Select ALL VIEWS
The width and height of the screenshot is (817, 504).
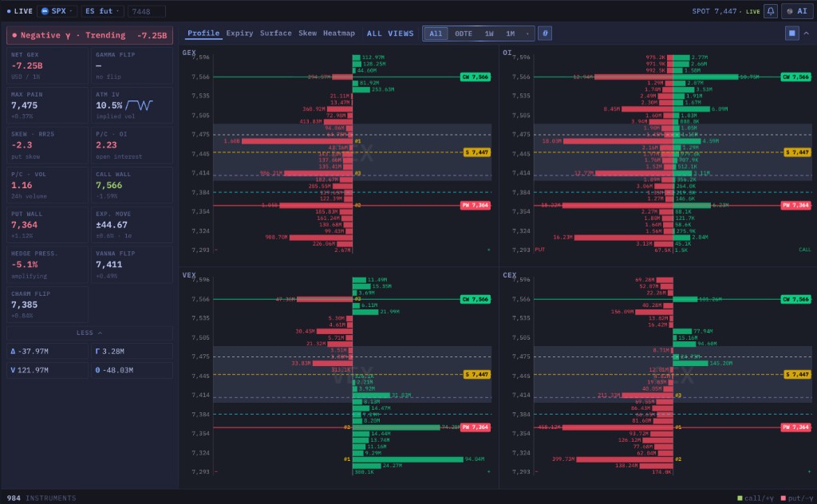point(389,33)
